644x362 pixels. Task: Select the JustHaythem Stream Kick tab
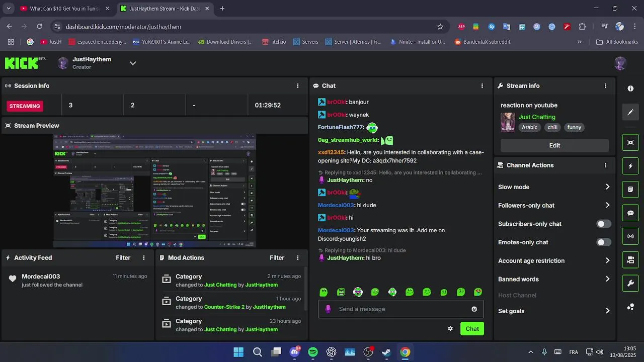point(165,9)
